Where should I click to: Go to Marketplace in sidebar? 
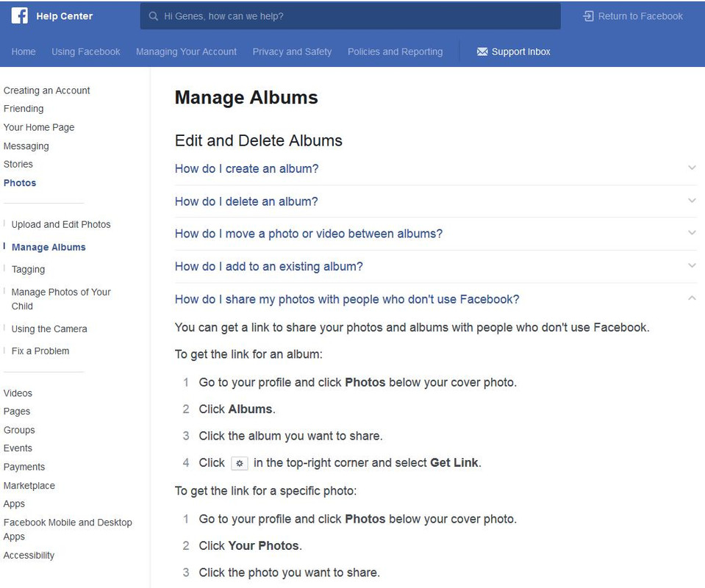point(29,486)
